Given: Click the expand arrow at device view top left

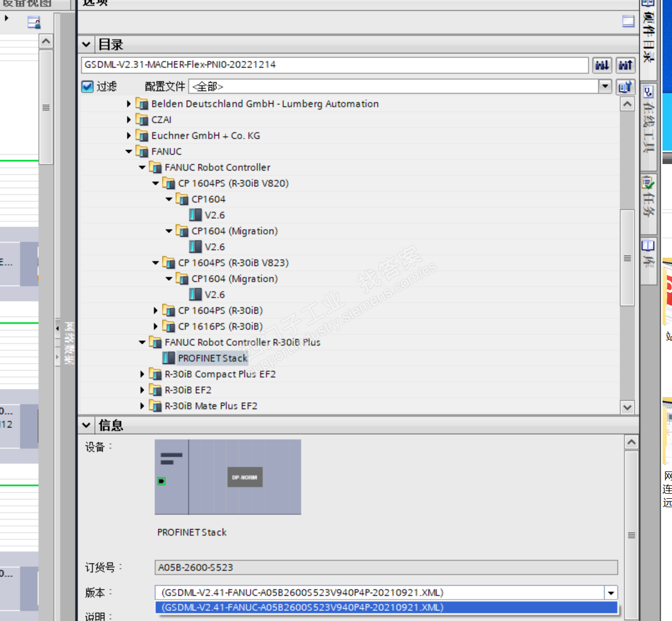Looking at the screenshot, I should pyautogui.click(x=7, y=18).
